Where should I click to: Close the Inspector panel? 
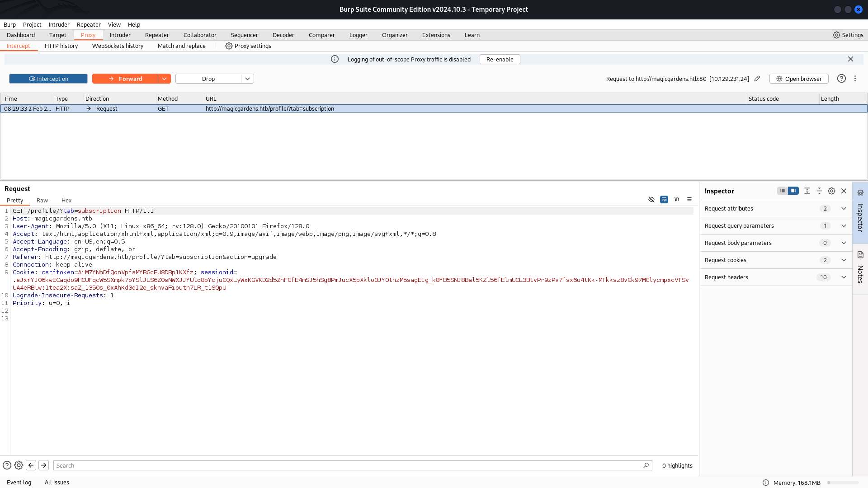[x=844, y=191]
